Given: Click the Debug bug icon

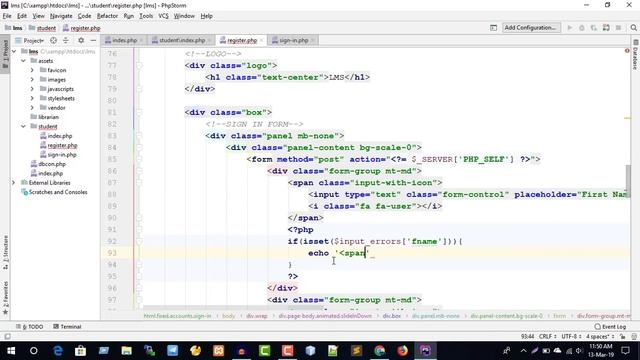Looking at the screenshot, I should [582, 28].
